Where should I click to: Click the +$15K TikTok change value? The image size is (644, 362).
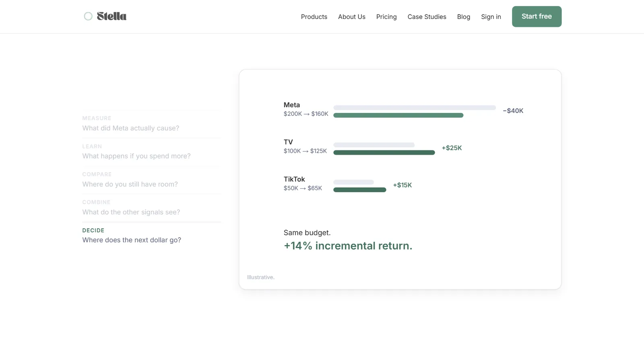402,185
